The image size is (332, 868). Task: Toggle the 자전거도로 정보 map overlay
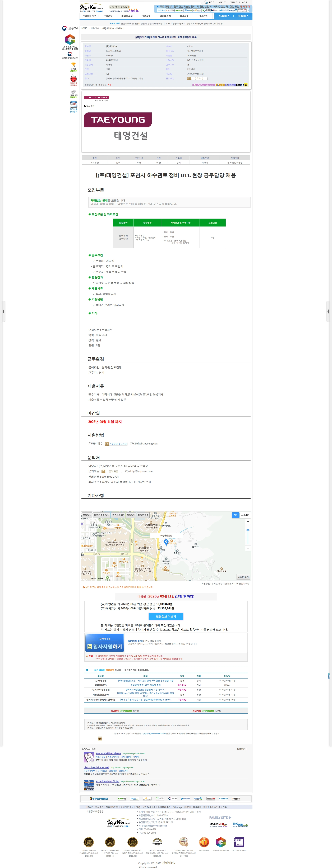tap(102, 515)
